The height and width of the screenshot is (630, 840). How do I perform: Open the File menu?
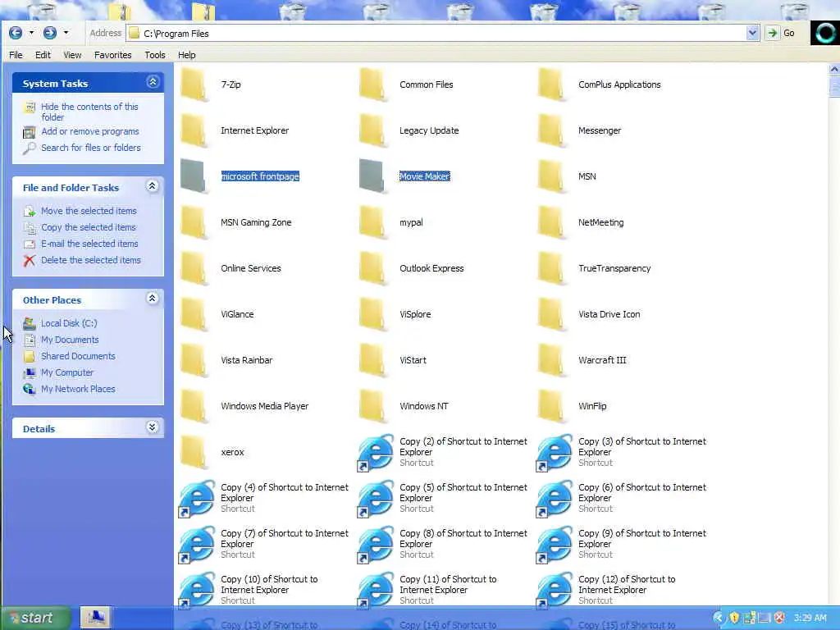click(x=16, y=55)
